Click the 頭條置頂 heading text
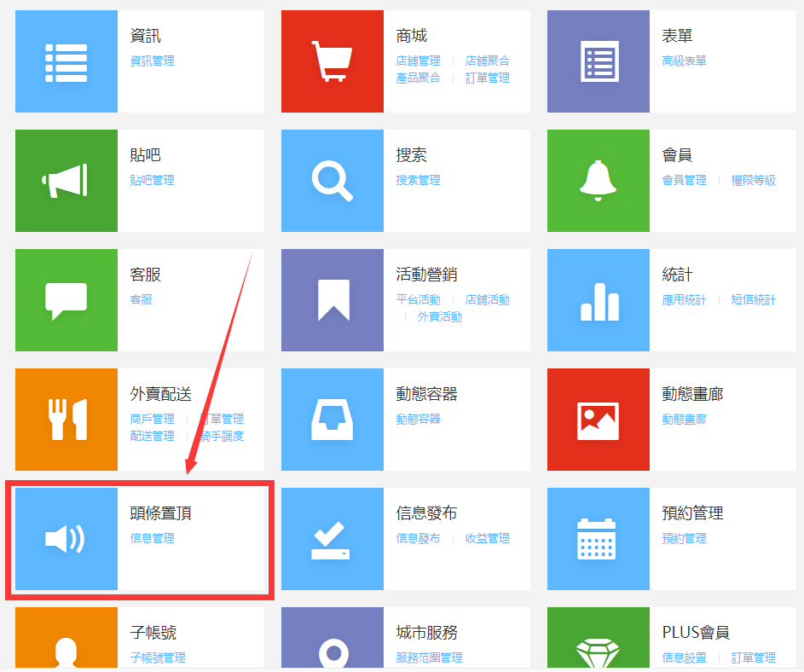 pos(161,513)
